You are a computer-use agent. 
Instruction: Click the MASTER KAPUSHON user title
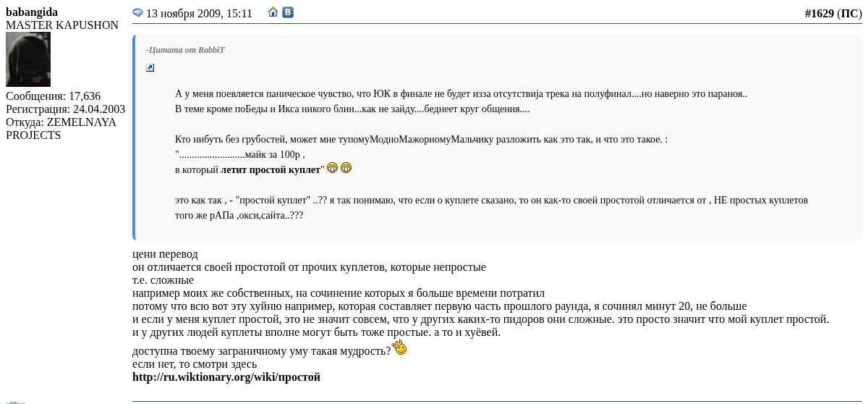[x=62, y=25]
